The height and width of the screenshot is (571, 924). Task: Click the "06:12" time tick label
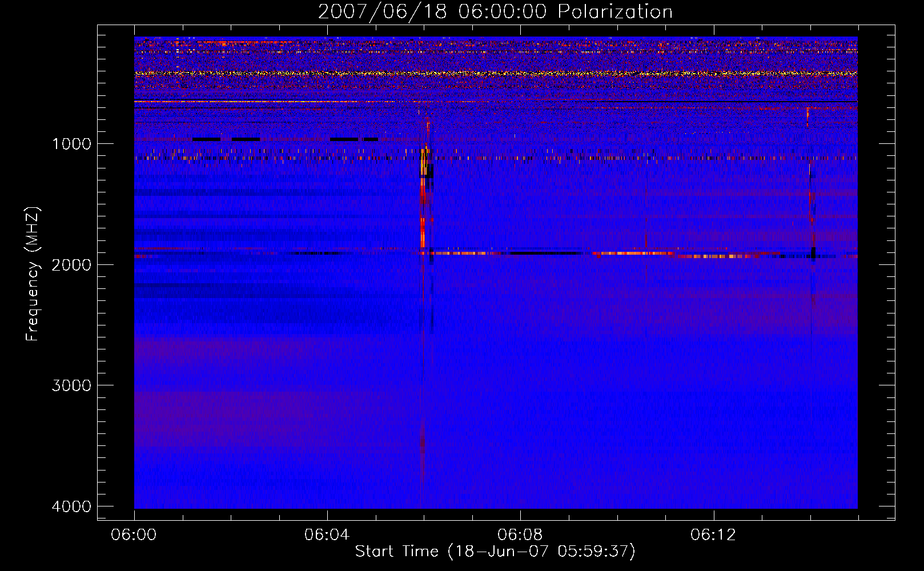[713, 535]
